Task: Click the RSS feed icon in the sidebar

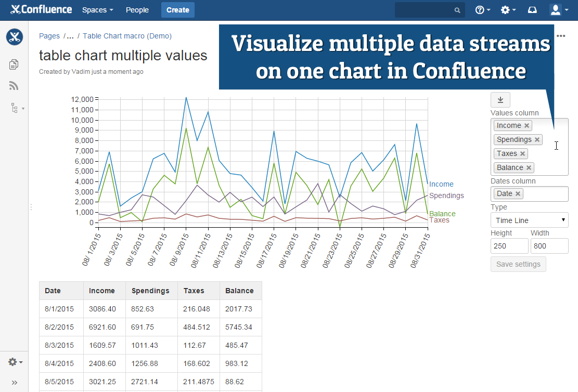Action: tap(14, 85)
